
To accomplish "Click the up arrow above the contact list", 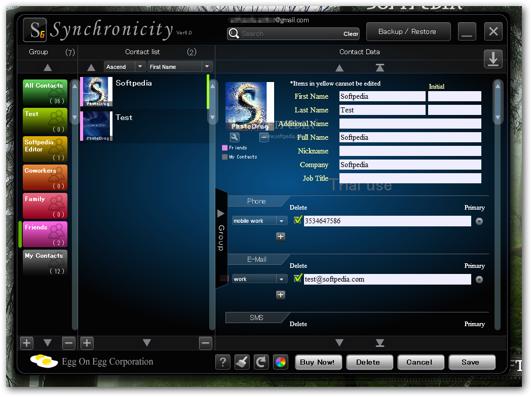I will click(91, 67).
